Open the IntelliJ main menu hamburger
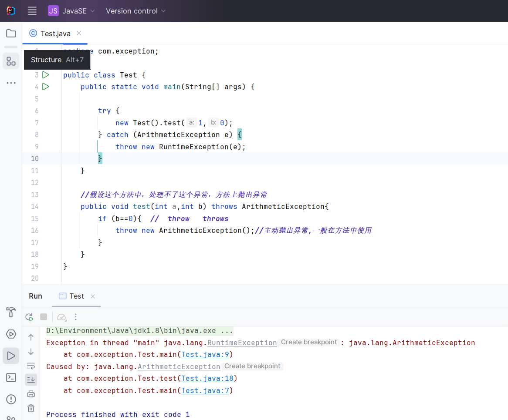Viewport: 508px width, 420px height. pyautogui.click(x=32, y=11)
